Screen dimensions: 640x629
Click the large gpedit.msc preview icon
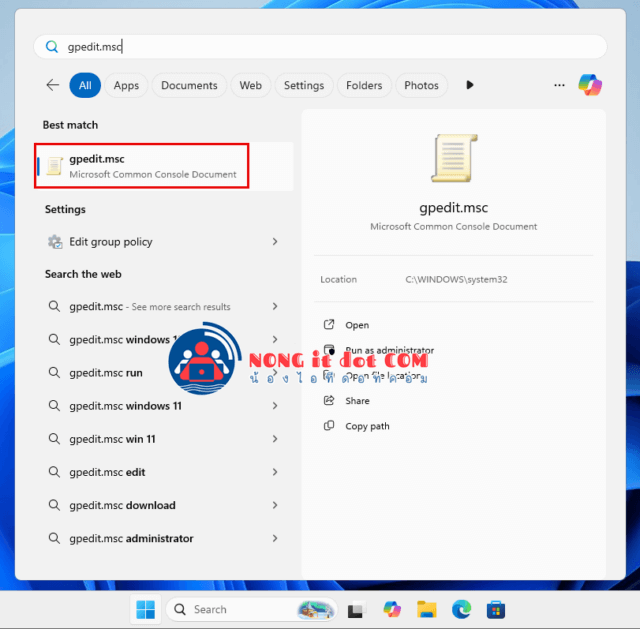[x=454, y=158]
